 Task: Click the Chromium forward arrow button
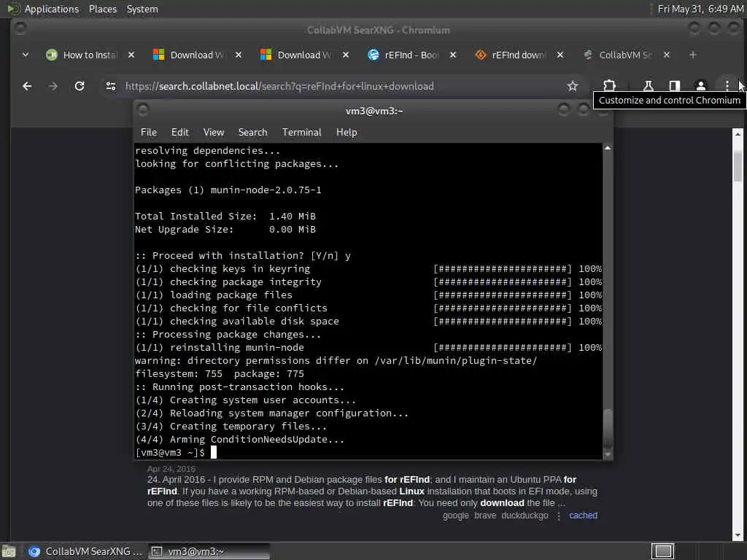pos(53,86)
